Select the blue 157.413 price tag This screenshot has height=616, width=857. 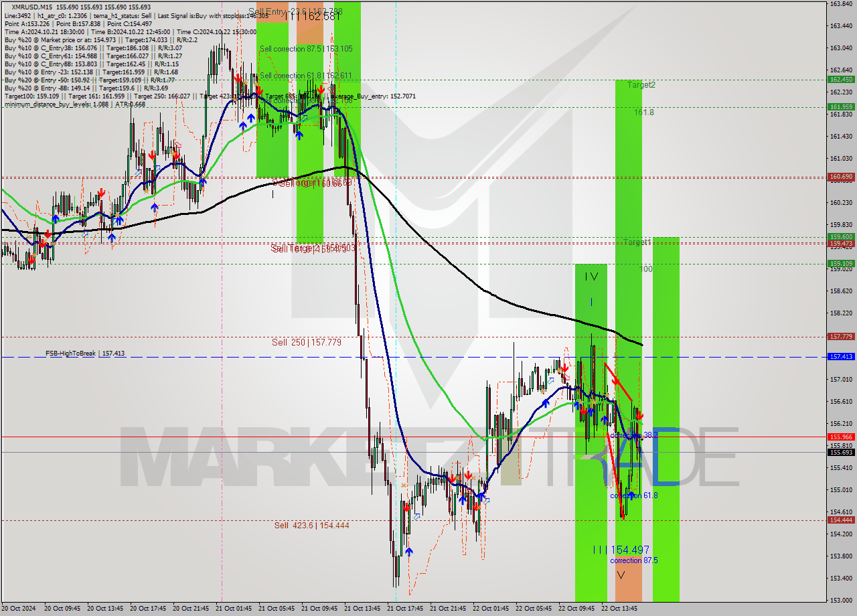click(841, 357)
